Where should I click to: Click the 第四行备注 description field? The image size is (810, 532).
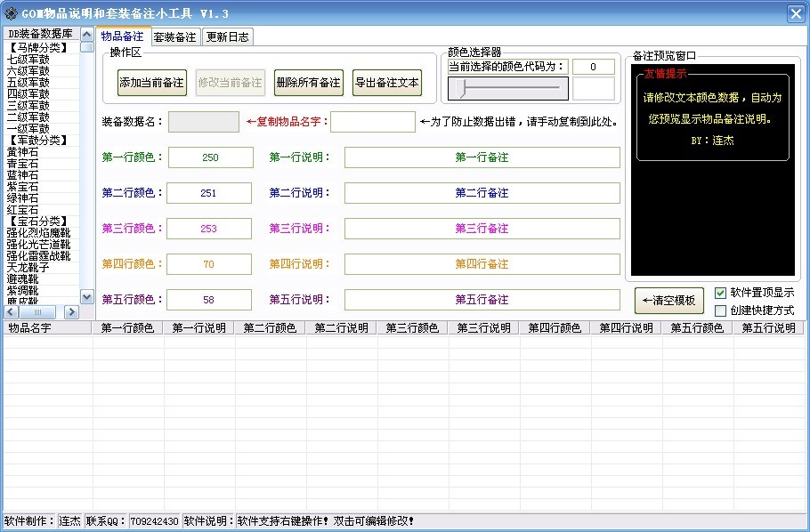pyautogui.click(x=482, y=264)
